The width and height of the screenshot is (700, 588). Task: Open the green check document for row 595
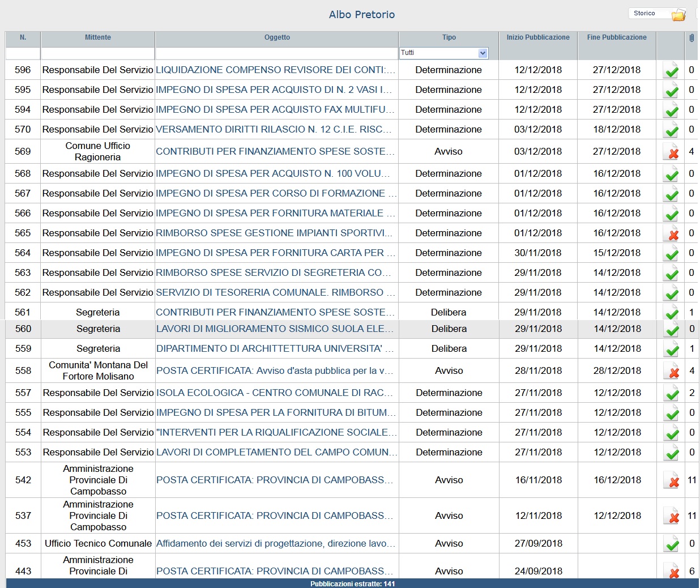pos(671,90)
